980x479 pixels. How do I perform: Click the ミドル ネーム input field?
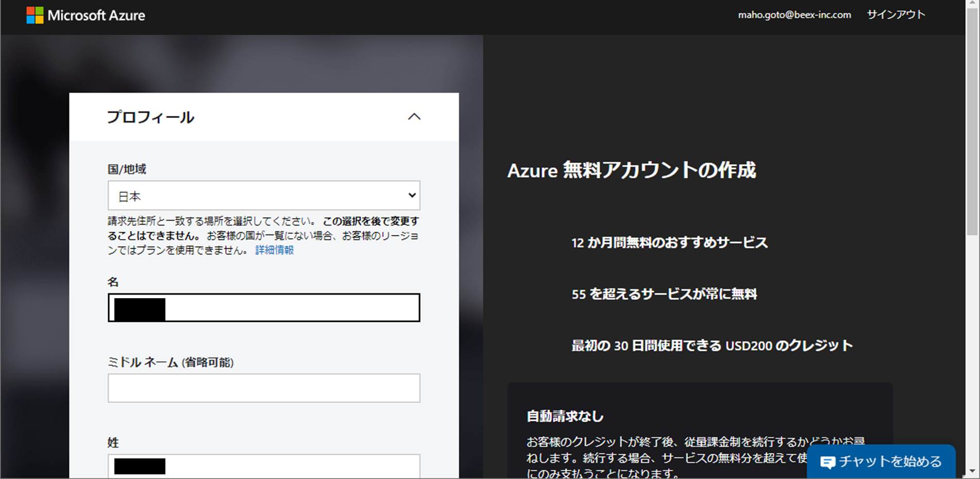pyautogui.click(x=264, y=388)
